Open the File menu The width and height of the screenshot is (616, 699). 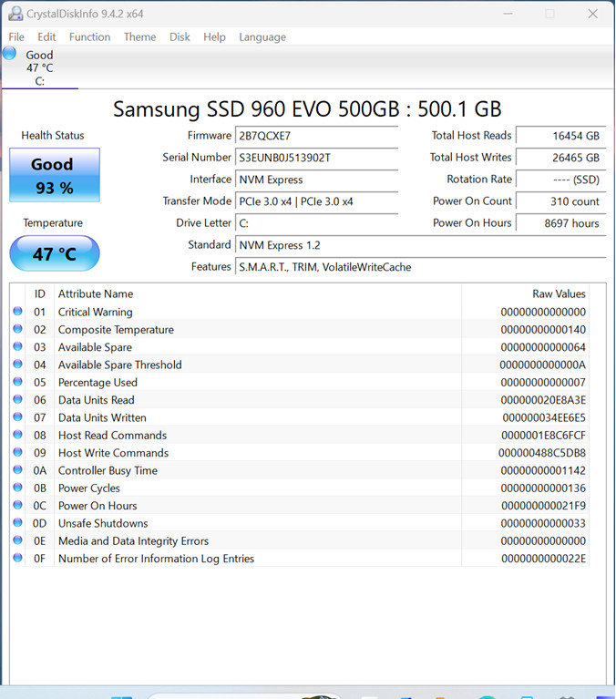click(x=16, y=37)
